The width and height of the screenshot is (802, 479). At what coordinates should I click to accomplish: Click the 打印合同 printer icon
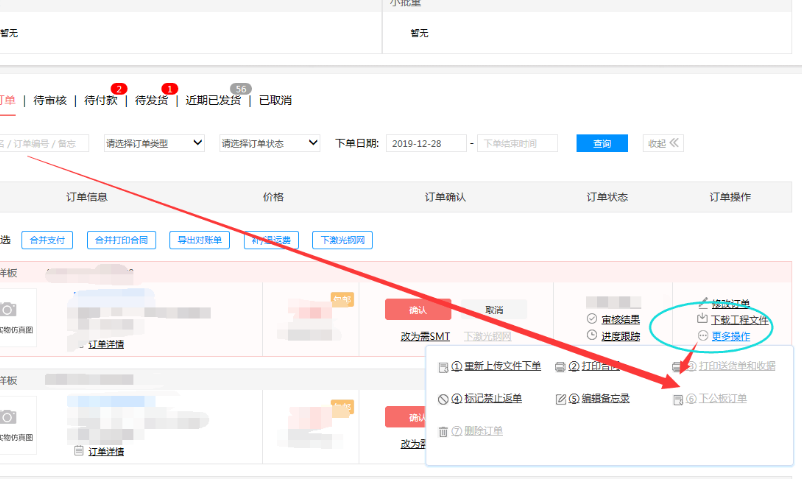(560, 367)
